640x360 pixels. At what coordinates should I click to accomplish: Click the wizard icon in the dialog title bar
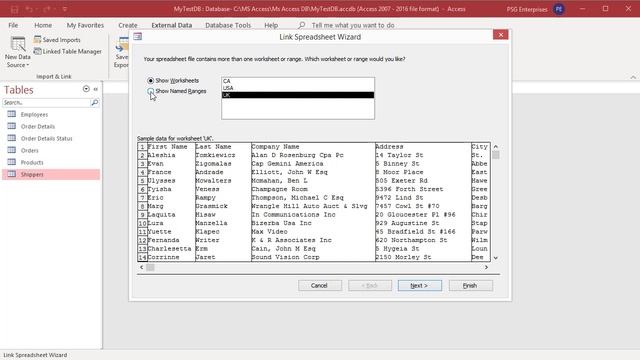(x=138, y=37)
